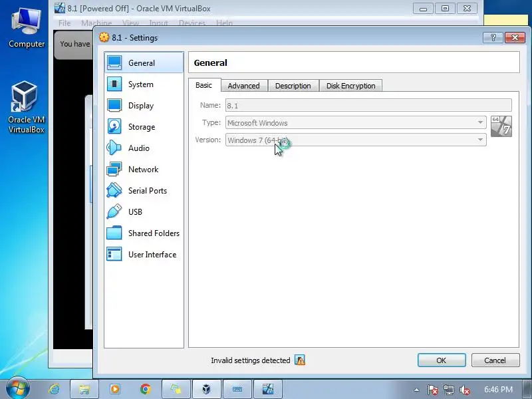Screen dimensions: 532x399
Task: Click the Windows 7 64-bit OS badge
Action: click(x=501, y=126)
